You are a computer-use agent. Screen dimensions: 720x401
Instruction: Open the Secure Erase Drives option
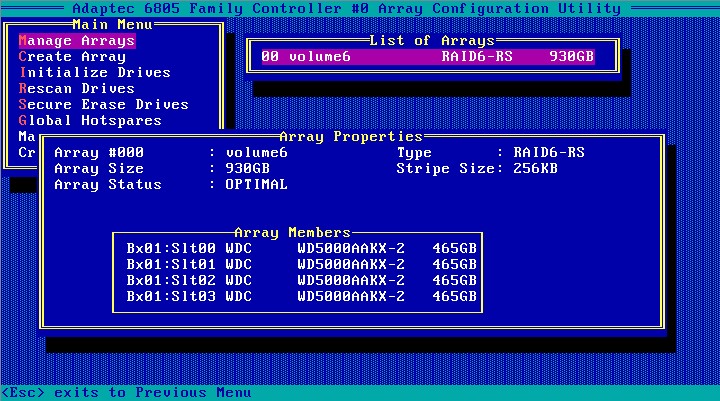click(x=103, y=105)
